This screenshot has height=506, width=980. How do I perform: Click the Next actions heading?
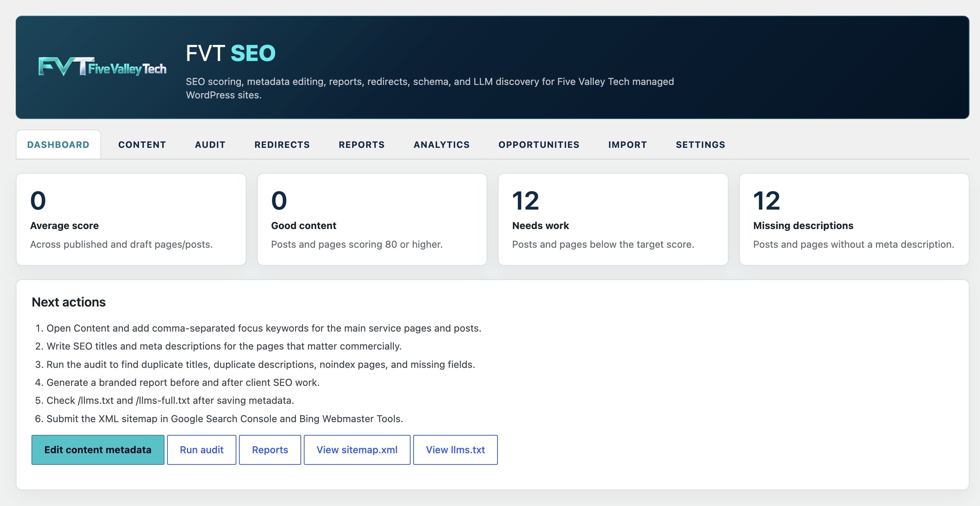[69, 302]
